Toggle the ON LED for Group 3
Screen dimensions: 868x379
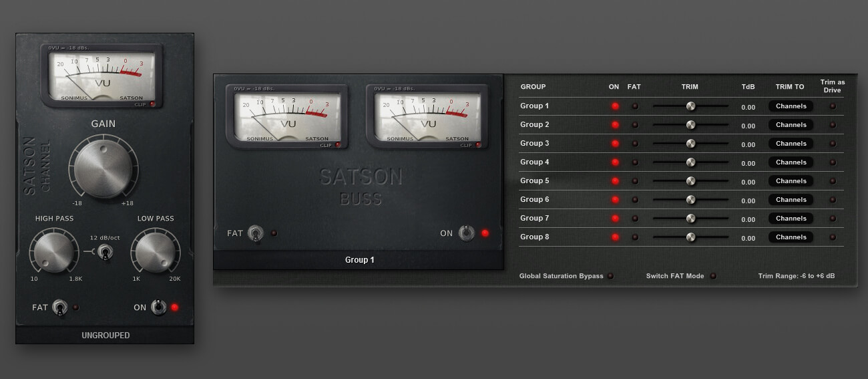coord(615,144)
